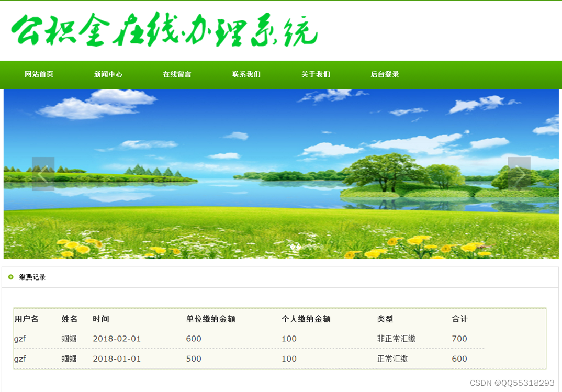Select the 正常汇缴 type cell in 2018-01-01 row
Viewport: 562px width, 392px height.
tap(392, 359)
